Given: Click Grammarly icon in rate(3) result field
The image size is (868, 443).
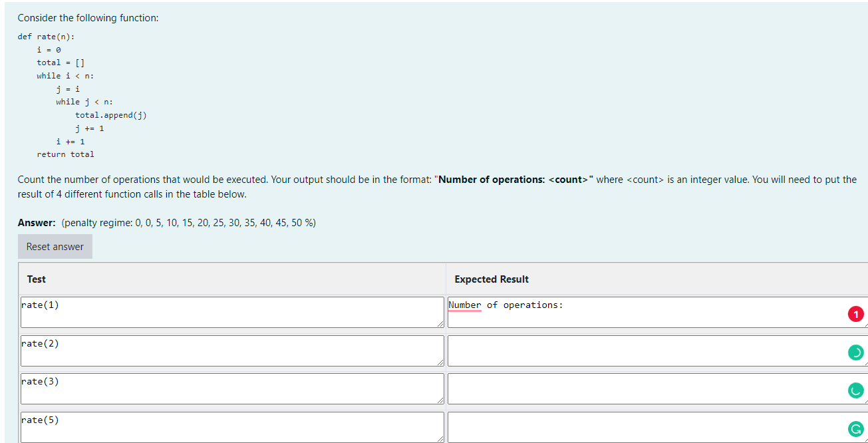Looking at the screenshot, I should point(856,390).
